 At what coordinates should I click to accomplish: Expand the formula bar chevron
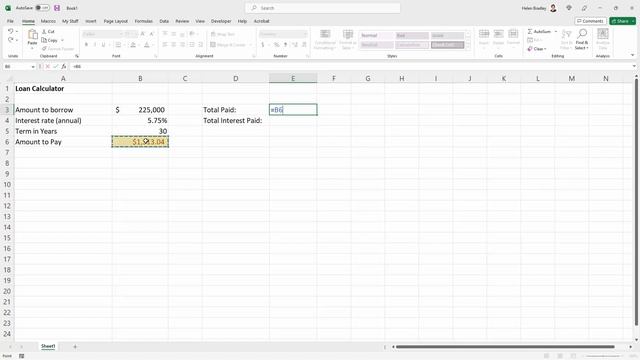click(x=634, y=66)
